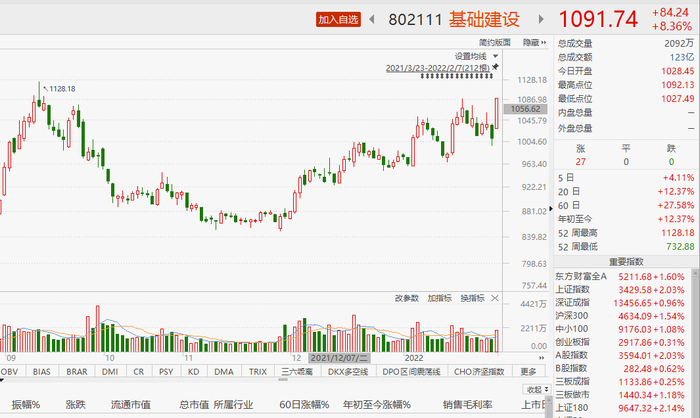700x418 pixels.
Task: Sort by 60日涨幅% column header
Action: pyautogui.click(x=304, y=405)
